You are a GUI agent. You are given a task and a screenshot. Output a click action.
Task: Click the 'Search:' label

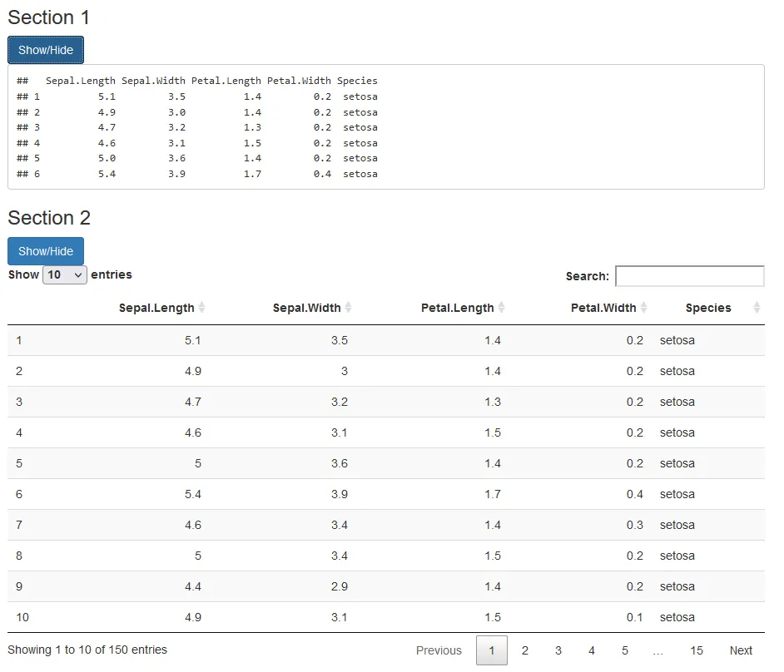[587, 276]
